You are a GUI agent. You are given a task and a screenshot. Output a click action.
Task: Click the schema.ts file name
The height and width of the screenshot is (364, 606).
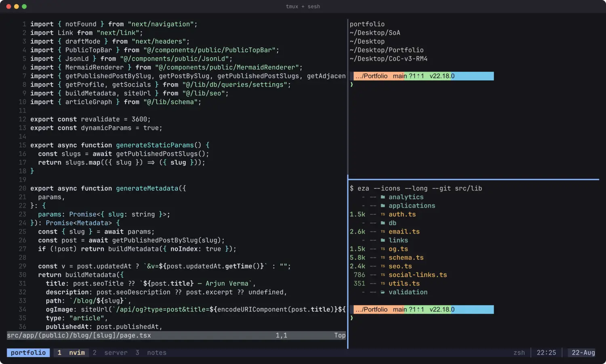(406, 257)
